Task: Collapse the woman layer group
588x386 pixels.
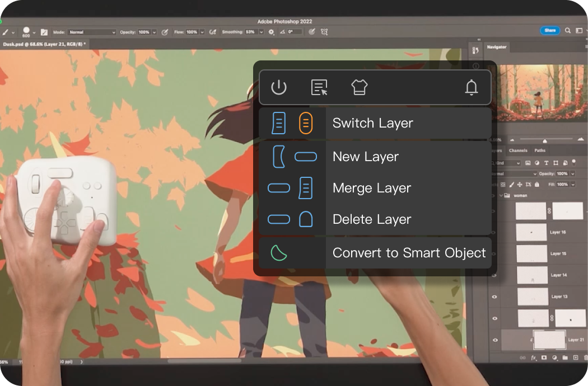Action: [501, 195]
